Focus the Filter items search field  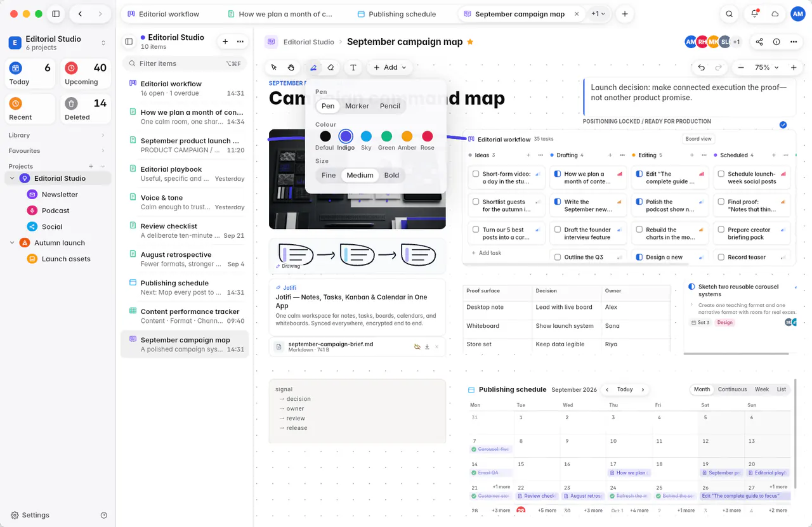184,63
